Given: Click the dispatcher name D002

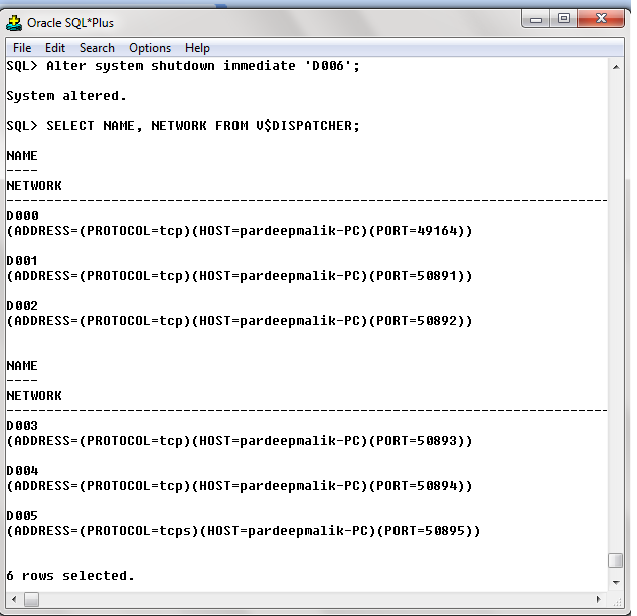Looking at the screenshot, I should click(x=22, y=306).
